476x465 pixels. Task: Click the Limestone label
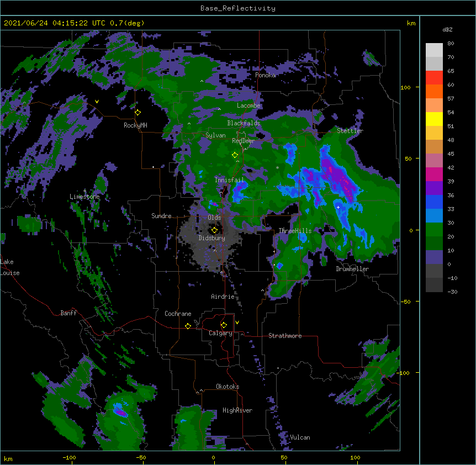coord(84,197)
